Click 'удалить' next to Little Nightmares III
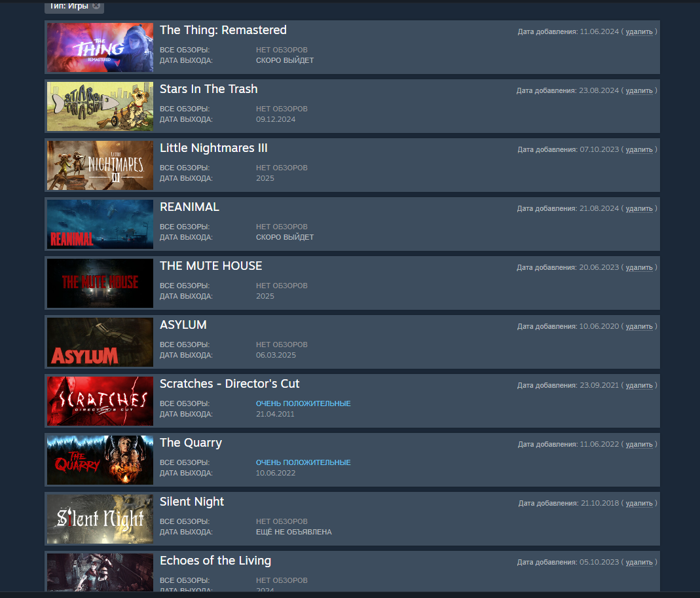The image size is (700, 598). click(639, 149)
